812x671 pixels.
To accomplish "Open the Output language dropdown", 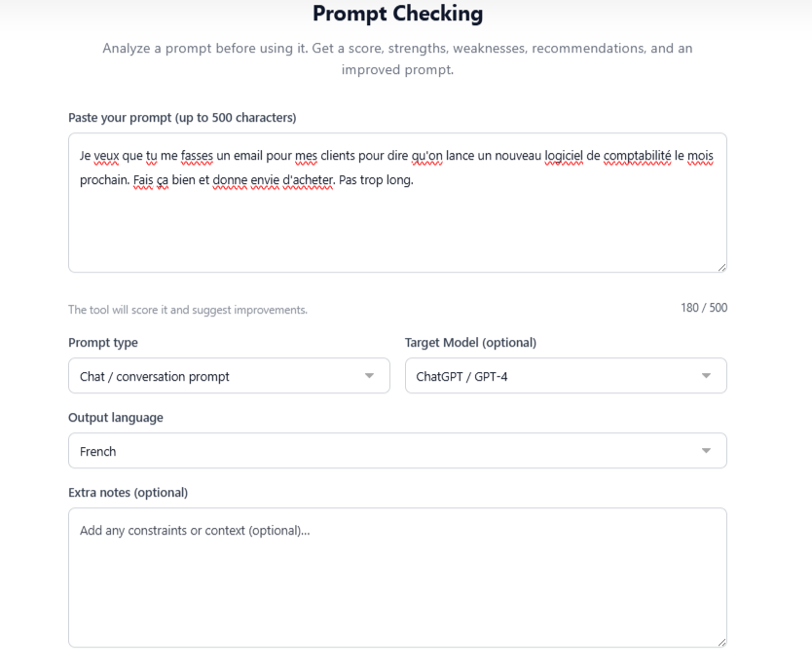I will [396, 451].
